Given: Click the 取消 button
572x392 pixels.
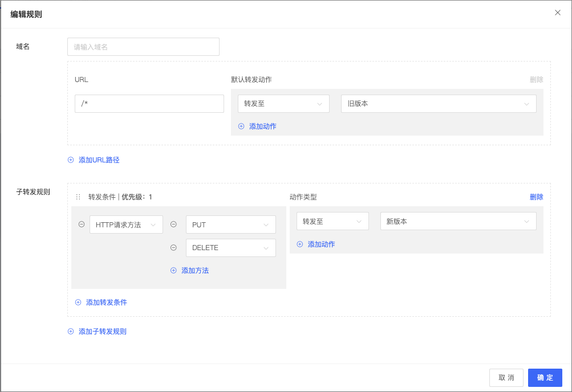Looking at the screenshot, I should click(506, 378).
